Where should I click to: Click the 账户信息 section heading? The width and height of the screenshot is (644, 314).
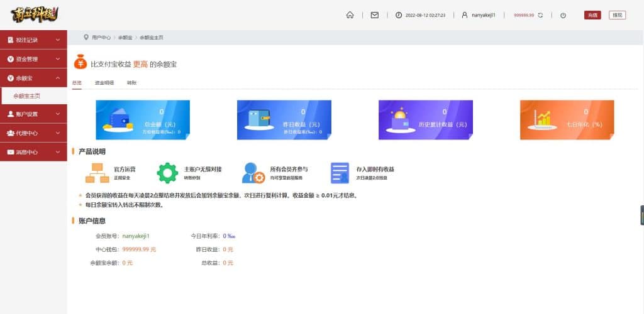tap(92, 221)
